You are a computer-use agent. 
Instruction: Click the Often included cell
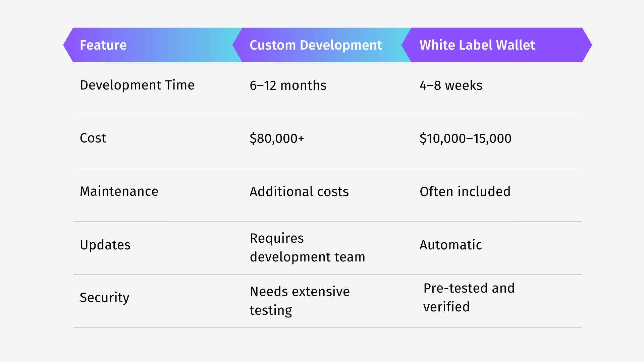[465, 192]
